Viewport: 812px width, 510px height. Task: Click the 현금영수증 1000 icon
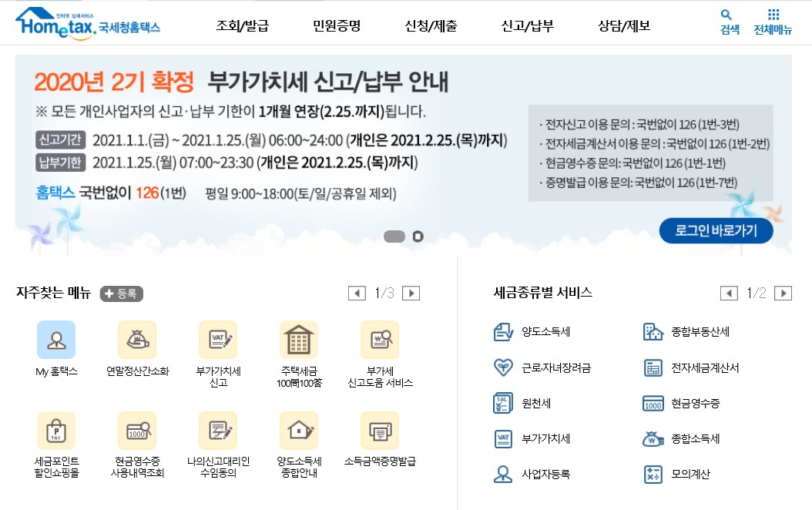click(653, 403)
